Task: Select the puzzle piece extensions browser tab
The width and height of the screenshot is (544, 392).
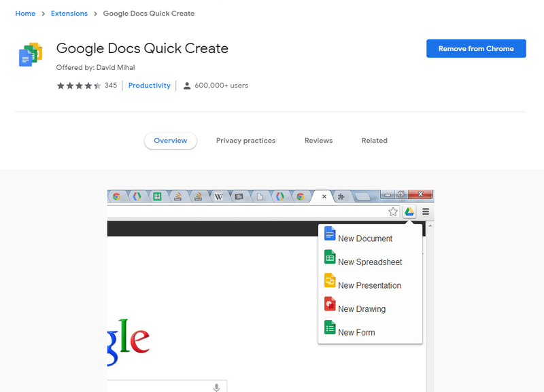Action: coord(341,196)
